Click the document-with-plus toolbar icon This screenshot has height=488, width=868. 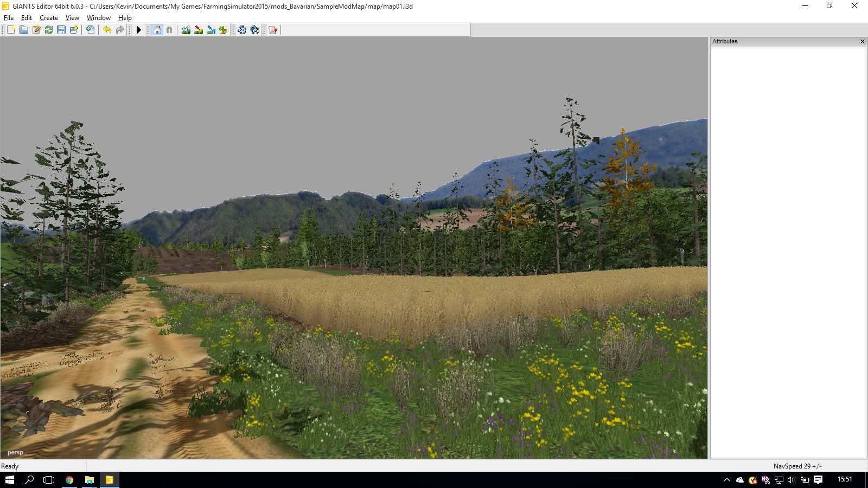(x=91, y=30)
